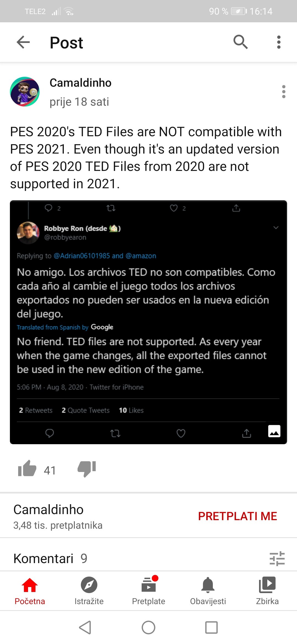Open the top bar three-dot menu
This screenshot has height=644, width=297.
279,42
